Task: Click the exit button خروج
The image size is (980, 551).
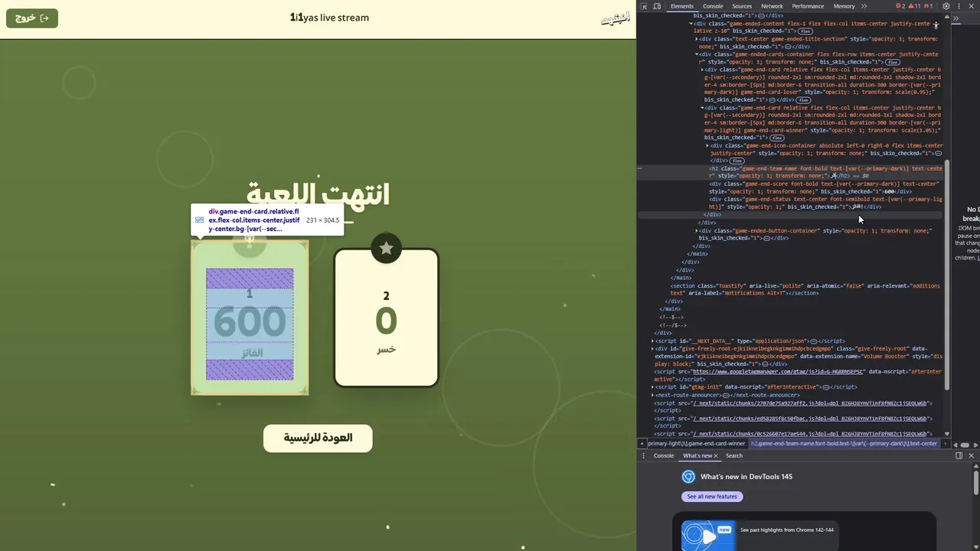Action: (x=32, y=18)
